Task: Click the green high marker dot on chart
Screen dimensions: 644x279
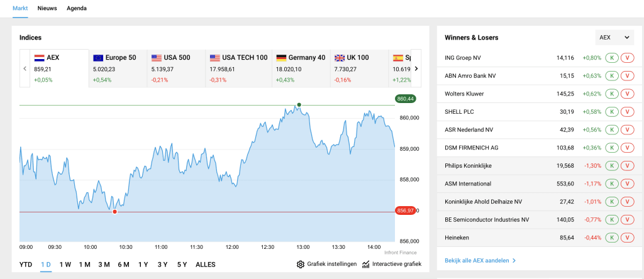Action: tap(299, 105)
